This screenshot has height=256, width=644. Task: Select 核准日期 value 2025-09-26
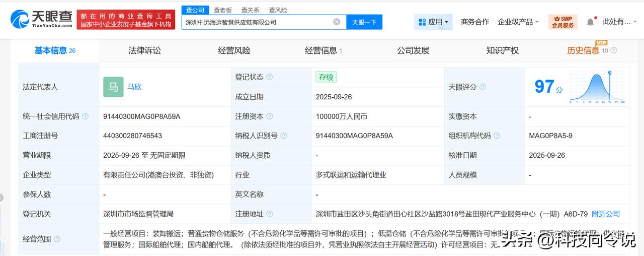pos(547,155)
